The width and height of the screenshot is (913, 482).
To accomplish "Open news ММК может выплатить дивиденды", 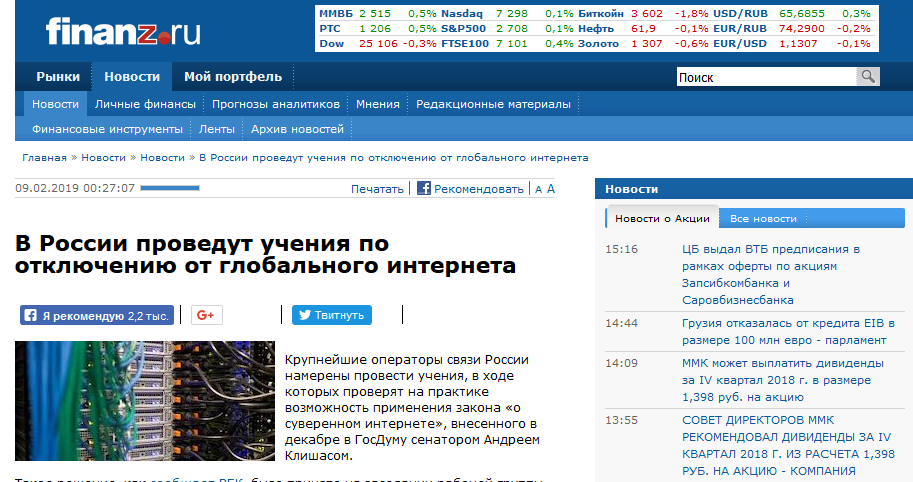I will click(x=783, y=380).
